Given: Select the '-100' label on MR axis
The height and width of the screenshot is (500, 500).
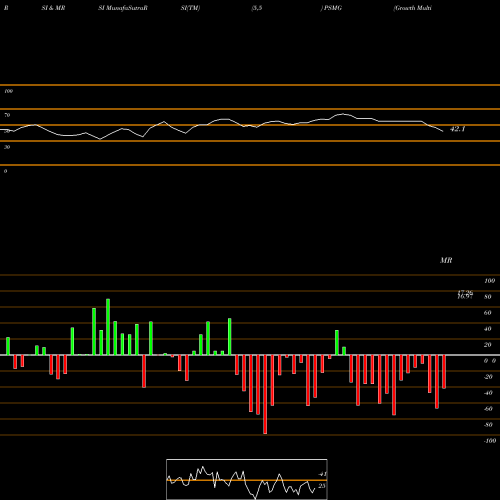Looking at the screenshot, I should tap(490, 441).
